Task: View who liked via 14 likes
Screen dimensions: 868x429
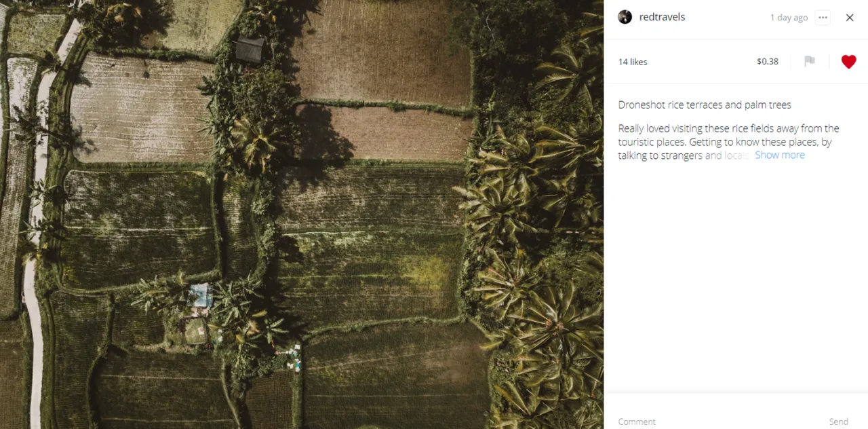Action: (633, 62)
